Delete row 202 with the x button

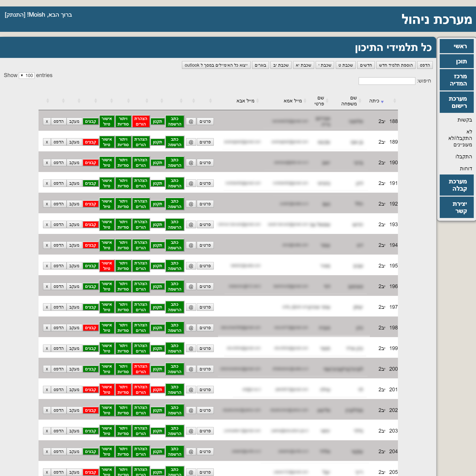point(47,410)
